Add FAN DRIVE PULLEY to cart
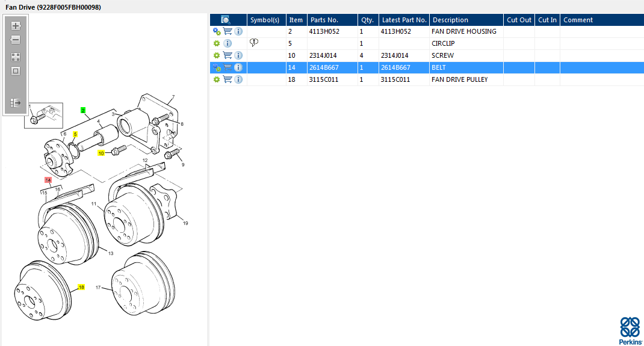Screen dimensions: 644x346 tap(228, 79)
